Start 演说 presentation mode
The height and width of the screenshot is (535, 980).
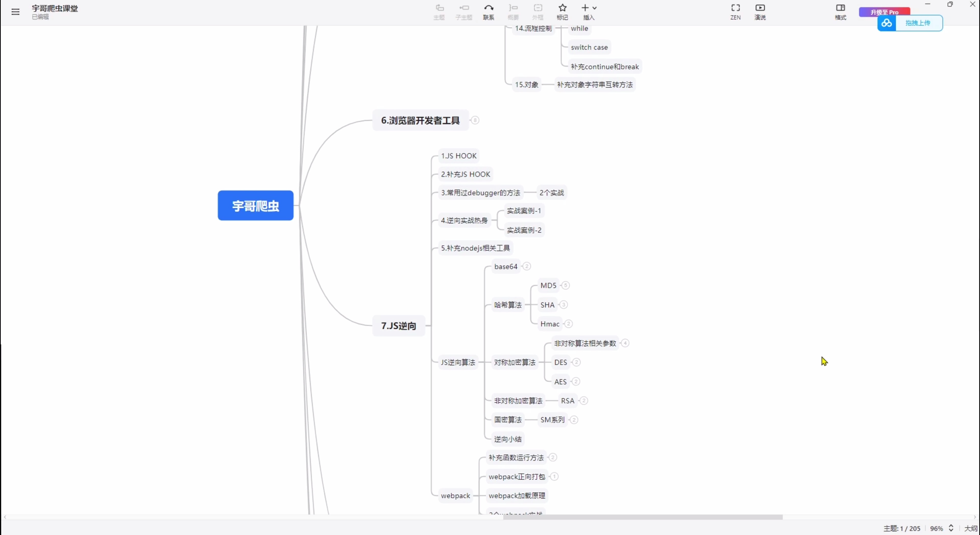point(760,11)
